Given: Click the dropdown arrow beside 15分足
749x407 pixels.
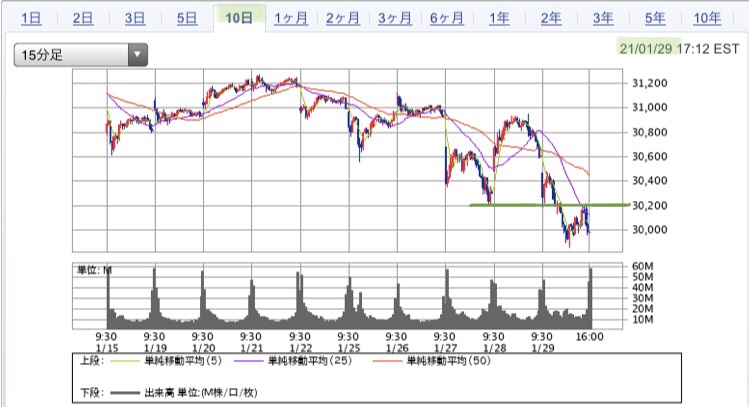Looking at the screenshot, I should pos(138,55).
